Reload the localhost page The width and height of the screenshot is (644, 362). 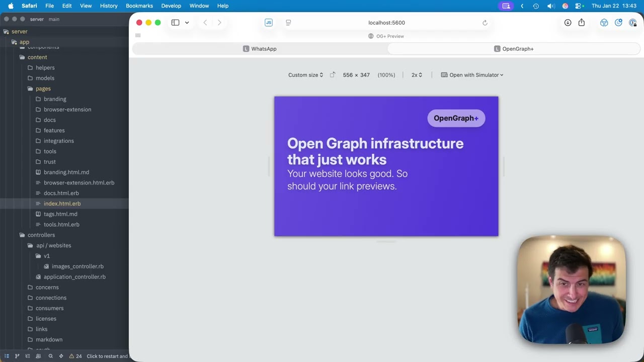click(x=485, y=23)
